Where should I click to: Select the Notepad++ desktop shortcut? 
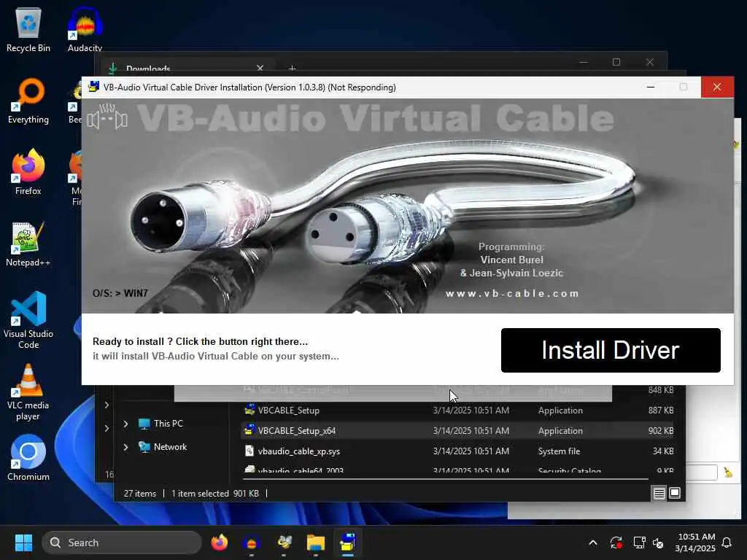(28, 244)
